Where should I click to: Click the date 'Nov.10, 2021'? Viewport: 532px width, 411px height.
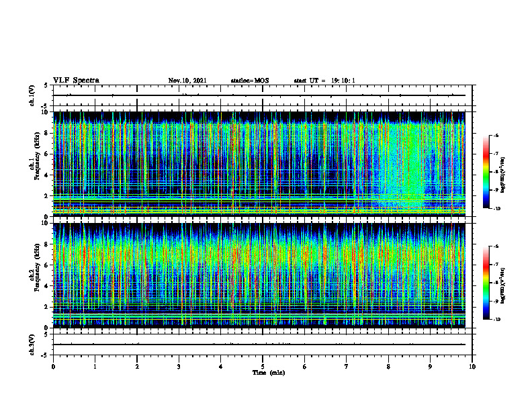point(187,81)
